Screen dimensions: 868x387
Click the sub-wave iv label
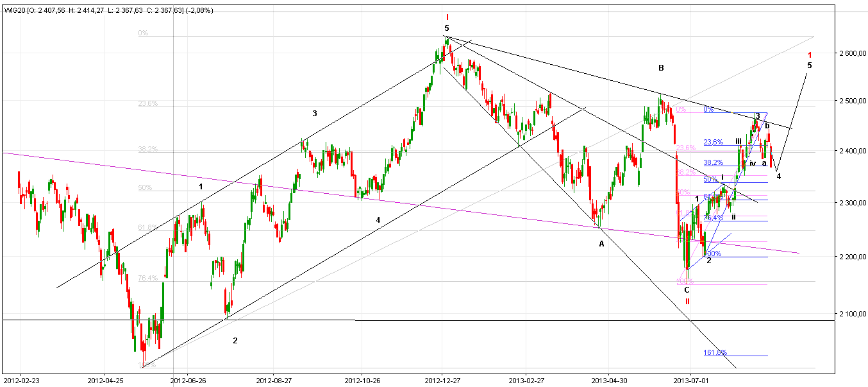[x=753, y=163]
